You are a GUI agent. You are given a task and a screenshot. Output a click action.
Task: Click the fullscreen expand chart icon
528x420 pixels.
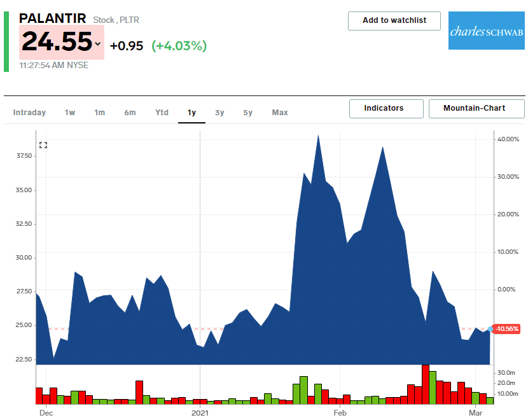(x=43, y=145)
